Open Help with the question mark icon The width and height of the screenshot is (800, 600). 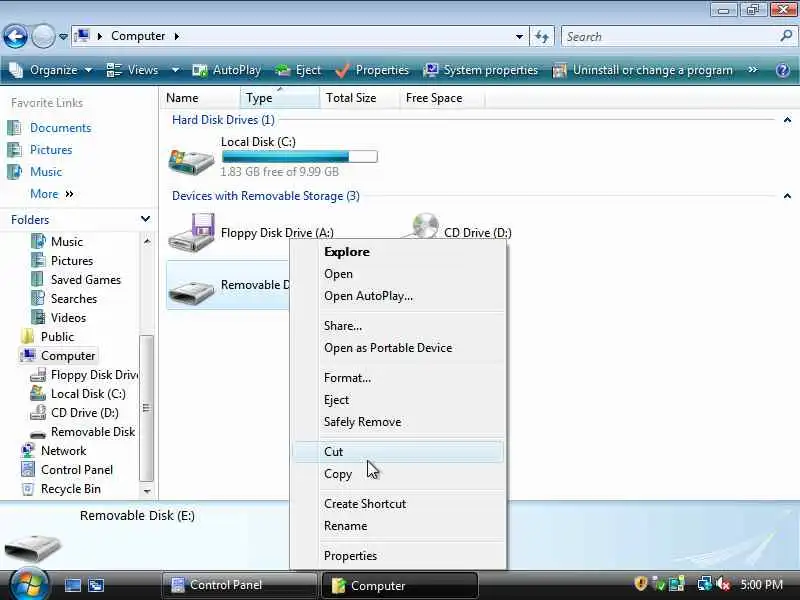pyautogui.click(x=783, y=70)
